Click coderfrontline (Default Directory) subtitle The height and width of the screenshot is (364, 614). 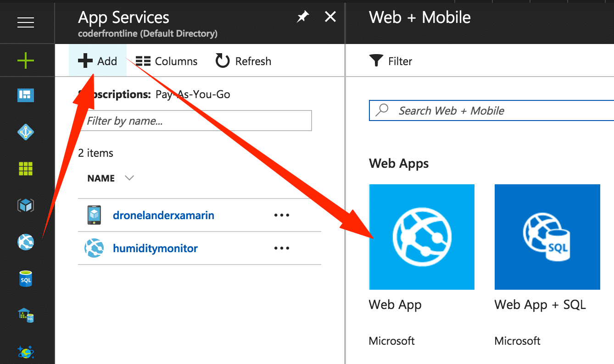point(148,33)
